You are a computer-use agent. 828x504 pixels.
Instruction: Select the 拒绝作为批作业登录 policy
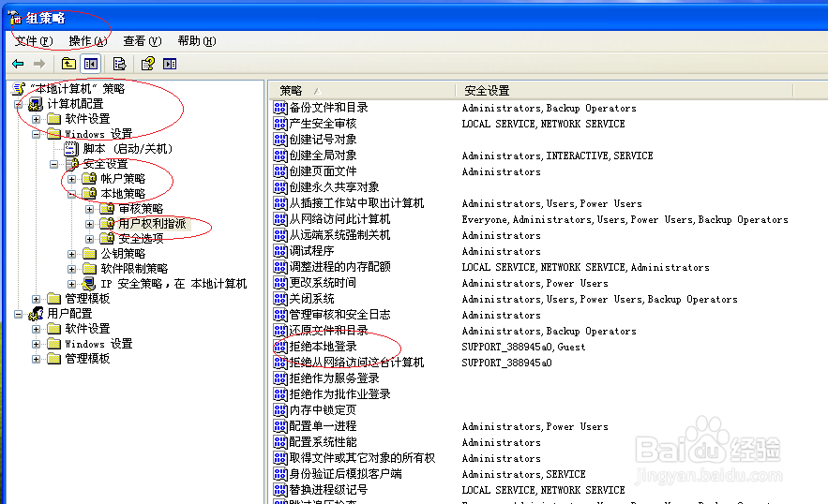point(339,394)
